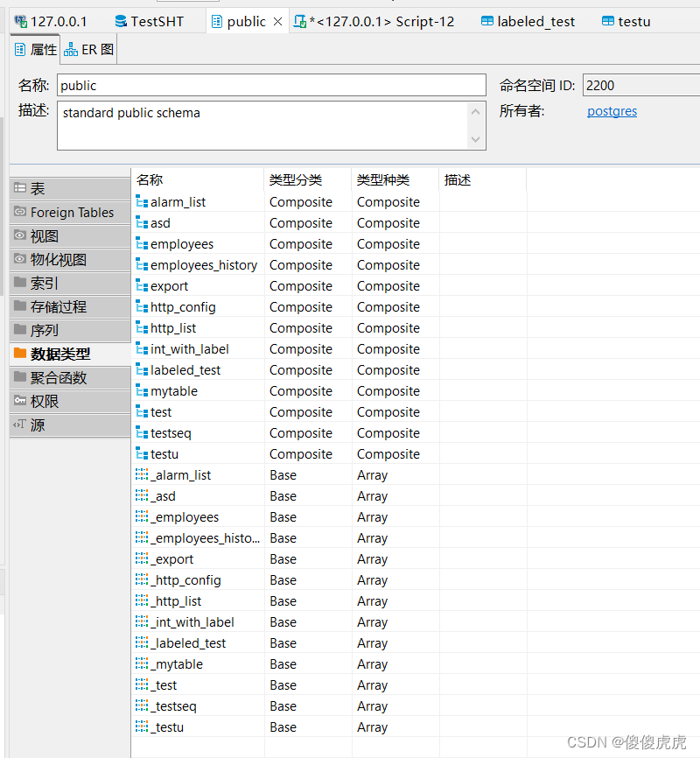Select the 聚合函数 (Aggregate Functions) section
The height and width of the screenshot is (758, 700).
tap(44, 377)
